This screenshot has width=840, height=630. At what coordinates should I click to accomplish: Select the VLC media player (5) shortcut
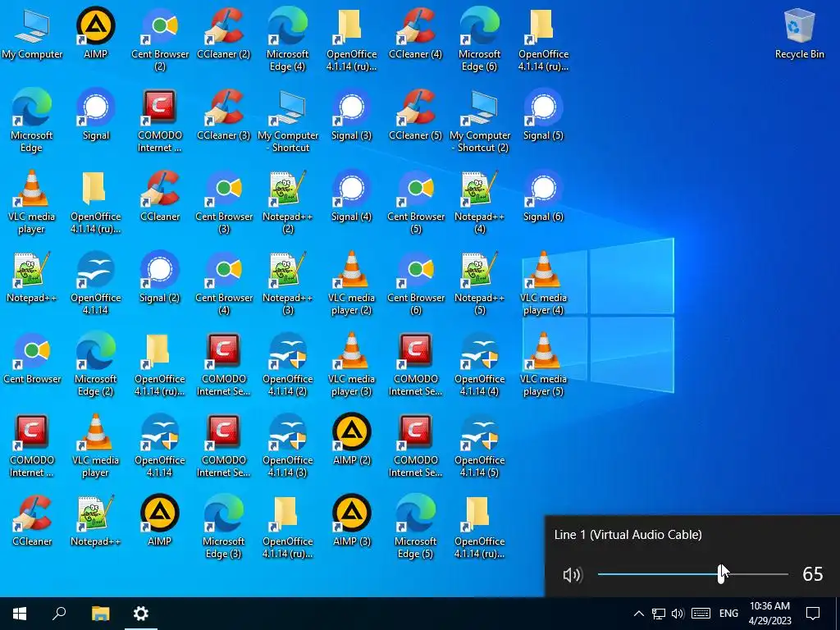coord(543,364)
